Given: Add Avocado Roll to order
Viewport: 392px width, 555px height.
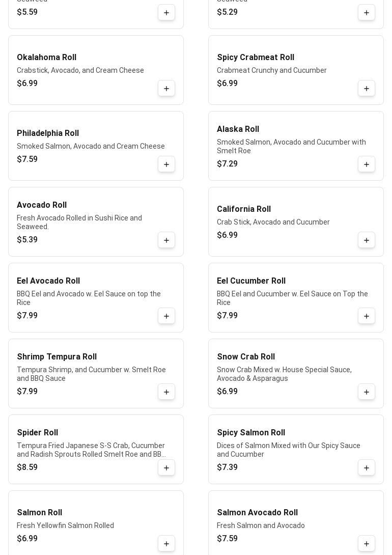Looking at the screenshot, I should (166, 240).
